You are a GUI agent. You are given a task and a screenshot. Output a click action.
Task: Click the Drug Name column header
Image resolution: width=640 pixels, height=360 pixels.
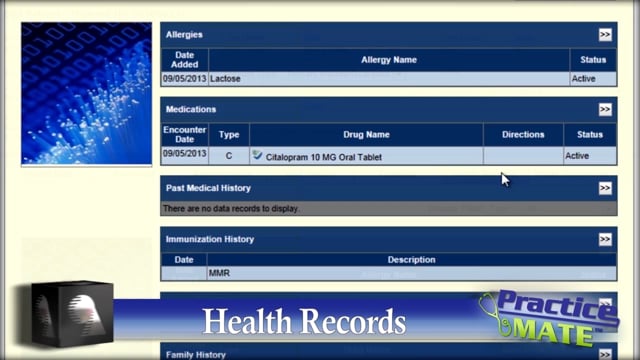[x=366, y=135]
